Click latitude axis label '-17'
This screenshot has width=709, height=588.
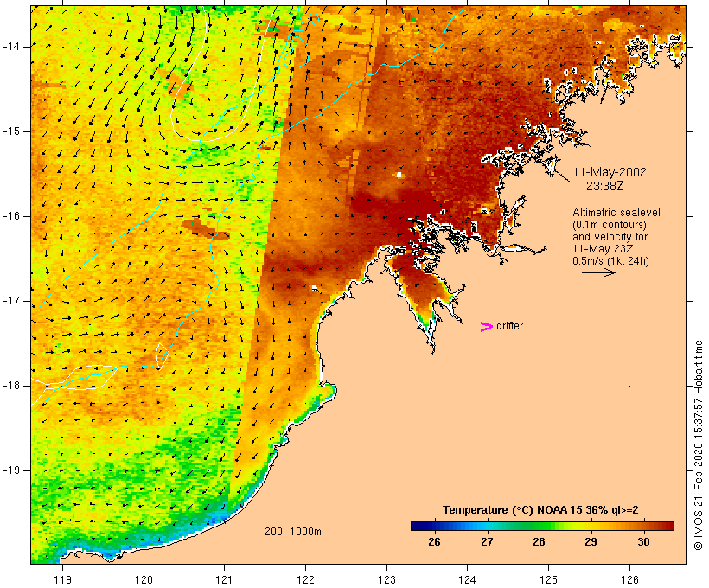pos(11,301)
